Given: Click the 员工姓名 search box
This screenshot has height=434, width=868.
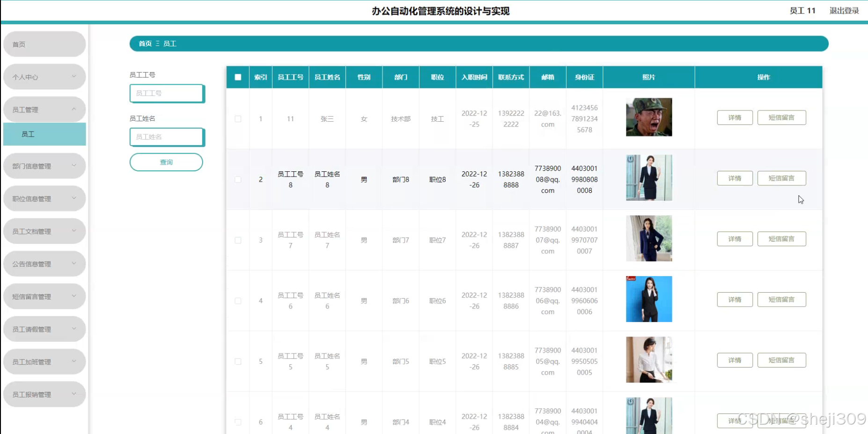Looking at the screenshot, I should (166, 137).
